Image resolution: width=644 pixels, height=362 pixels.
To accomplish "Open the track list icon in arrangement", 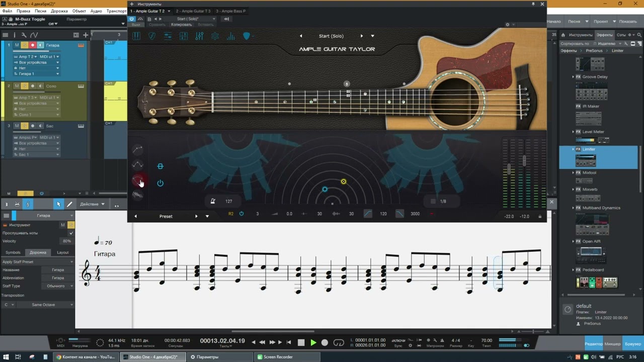I will click(6, 35).
